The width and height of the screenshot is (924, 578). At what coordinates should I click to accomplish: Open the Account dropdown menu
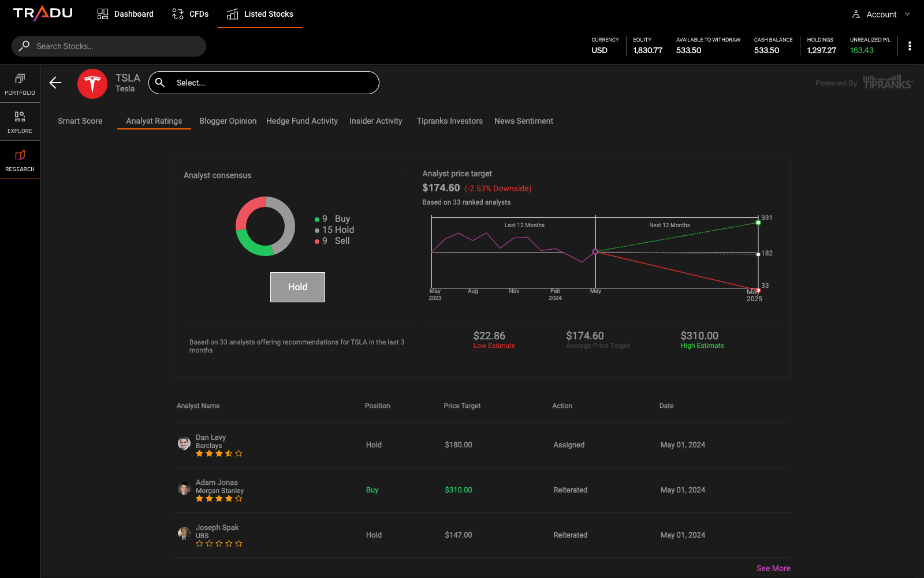coord(881,14)
